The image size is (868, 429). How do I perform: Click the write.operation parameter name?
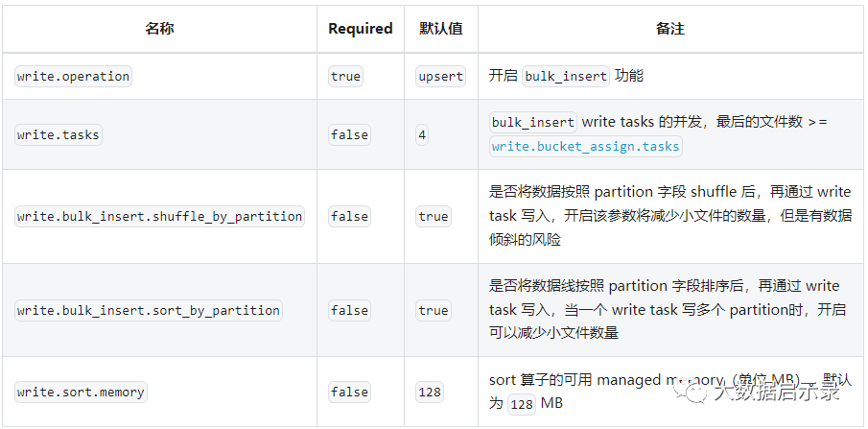tap(73, 77)
